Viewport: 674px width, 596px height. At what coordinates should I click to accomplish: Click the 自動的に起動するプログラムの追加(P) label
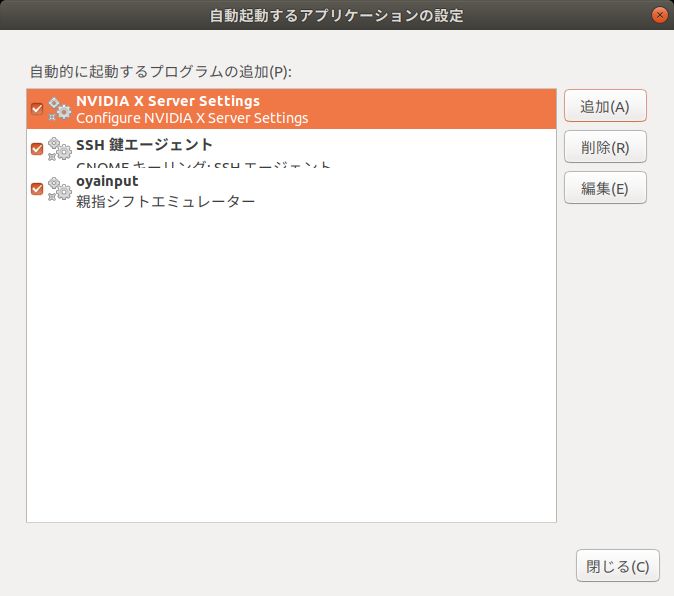160,72
